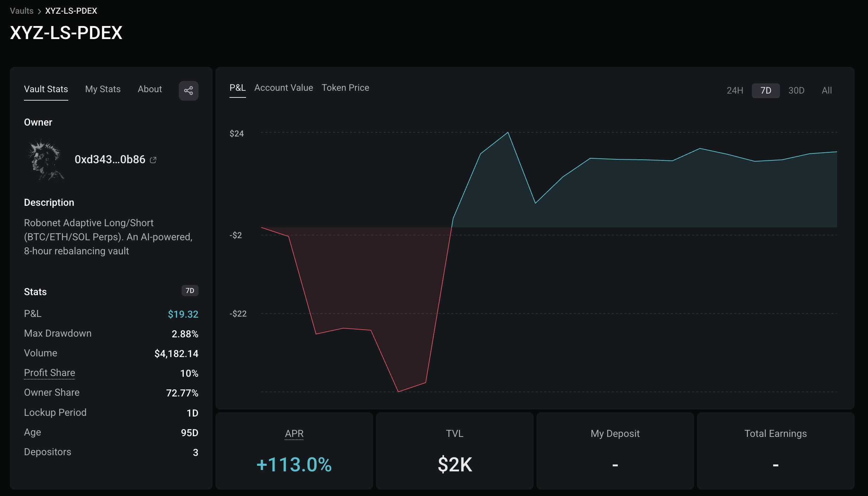868x496 pixels.
Task: Switch chart range to 24H
Action: pyautogui.click(x=735, y=90)
